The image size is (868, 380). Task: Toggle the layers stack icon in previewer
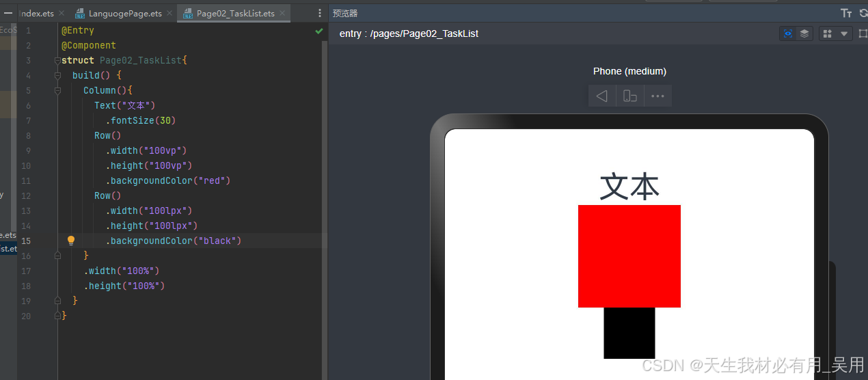(804, 33)
